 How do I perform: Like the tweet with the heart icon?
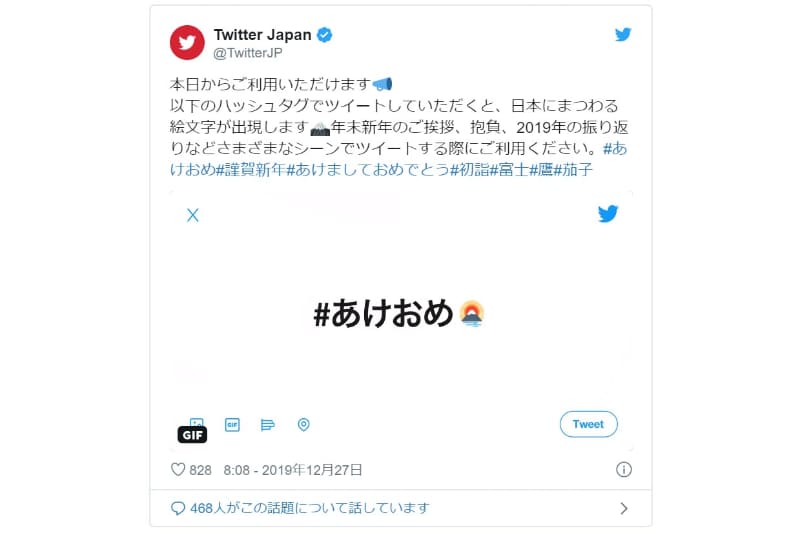click(x=178, y=469)
